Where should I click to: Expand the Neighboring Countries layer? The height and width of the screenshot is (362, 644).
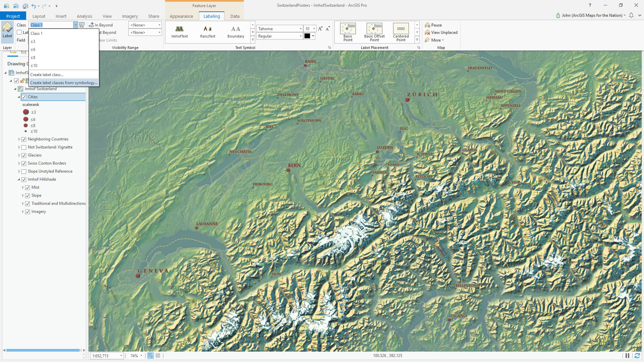[x=19, y=139]
